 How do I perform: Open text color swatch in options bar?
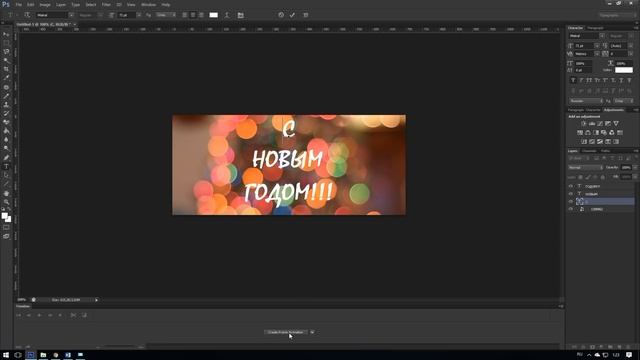[x=213, y=15]
